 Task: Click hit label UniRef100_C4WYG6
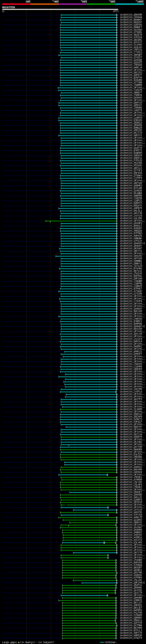131,319
